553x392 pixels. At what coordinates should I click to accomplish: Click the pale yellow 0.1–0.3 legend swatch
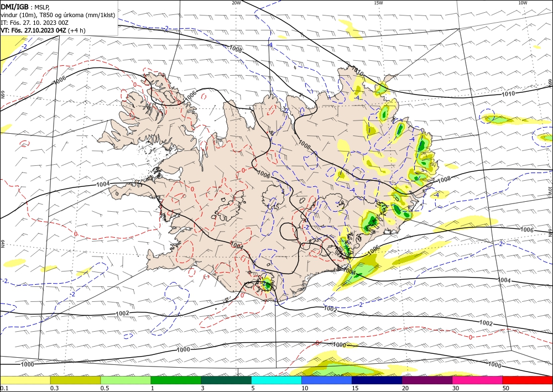[25, 380]
